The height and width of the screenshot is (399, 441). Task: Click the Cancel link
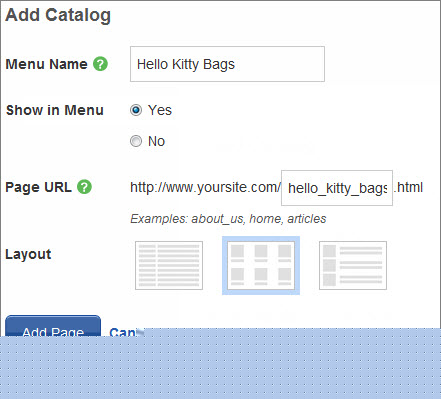pyautogui.click(x=123, y=332)
